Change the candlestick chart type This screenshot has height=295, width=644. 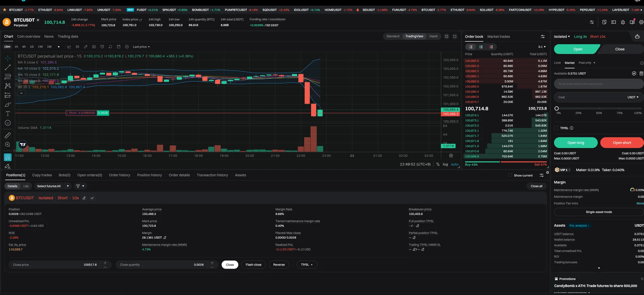[77, 47]
